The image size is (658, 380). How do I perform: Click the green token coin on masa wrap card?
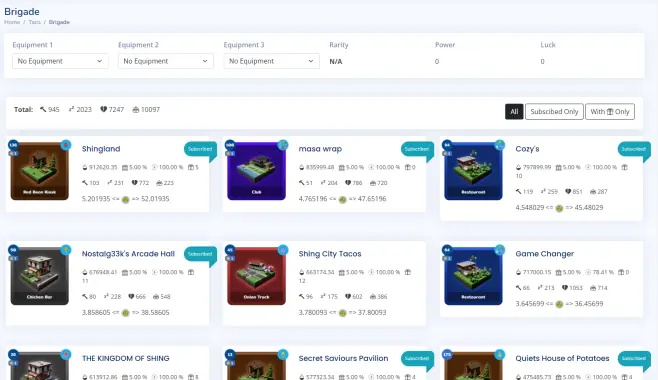(342, 200)
